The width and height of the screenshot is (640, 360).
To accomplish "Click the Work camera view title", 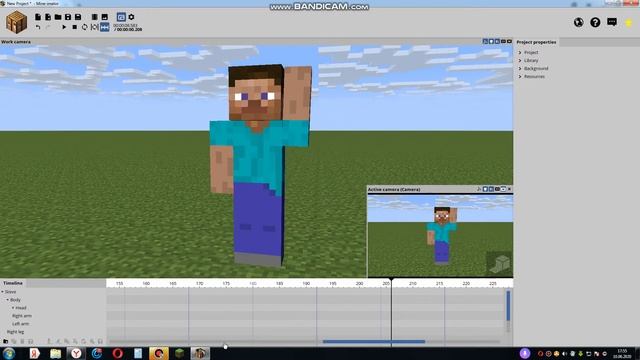I will tap(16, 42).
